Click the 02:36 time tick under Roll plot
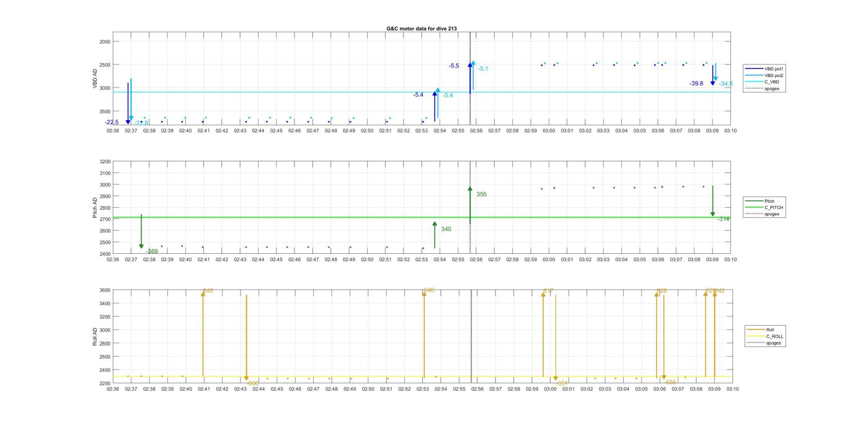Viewport: 868px width, 430px height. click(x=113, y=389)
